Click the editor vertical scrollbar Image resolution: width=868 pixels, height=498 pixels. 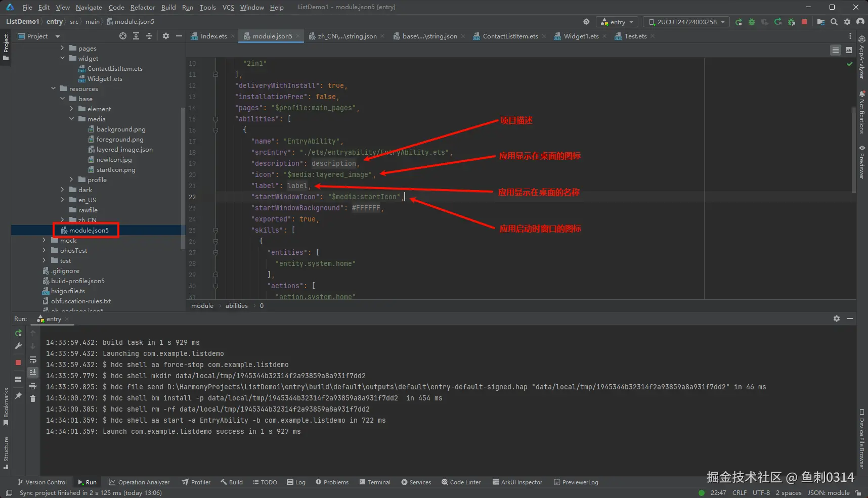pos(853,150)
